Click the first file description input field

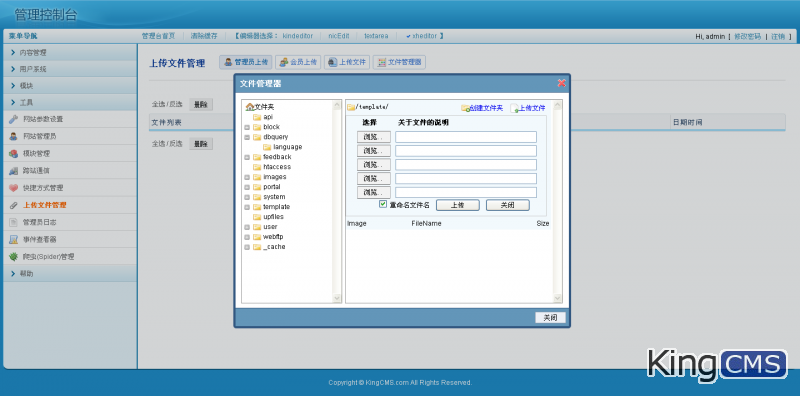coord(466,137)
